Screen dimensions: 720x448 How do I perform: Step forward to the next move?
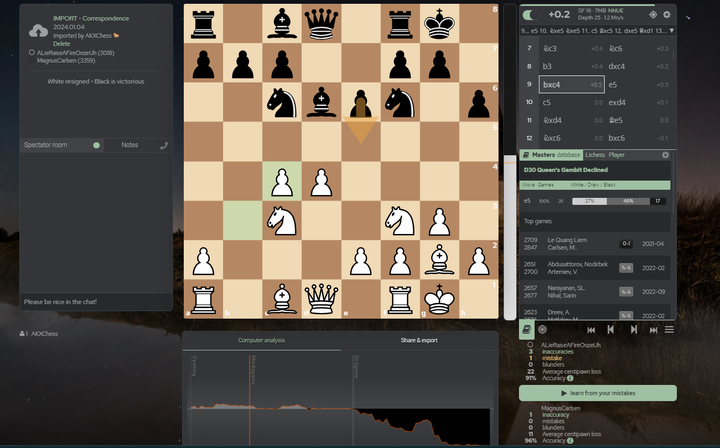click(633, 329)
